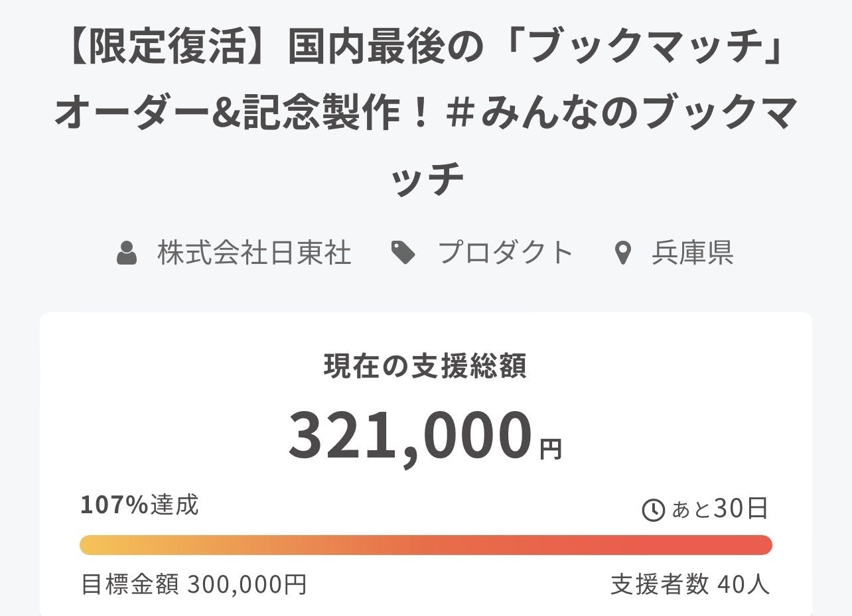This screenshot has width=852, height=616.
Task: Click the clock icon next to あと30日
Action: tap(654, 509)
